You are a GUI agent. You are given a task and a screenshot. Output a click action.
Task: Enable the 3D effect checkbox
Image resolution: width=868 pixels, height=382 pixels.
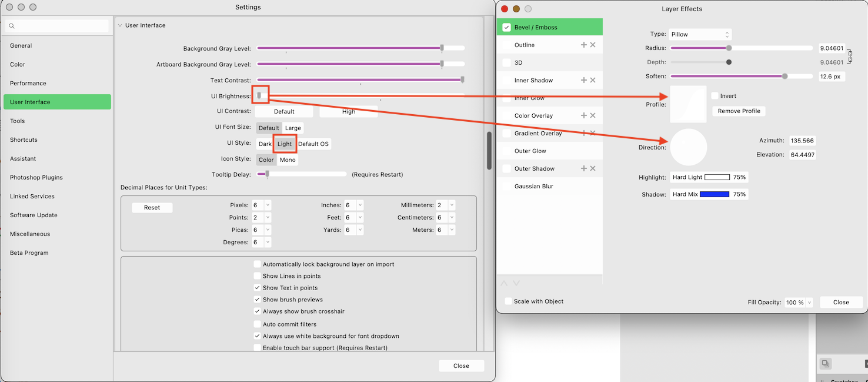point(507,62)
